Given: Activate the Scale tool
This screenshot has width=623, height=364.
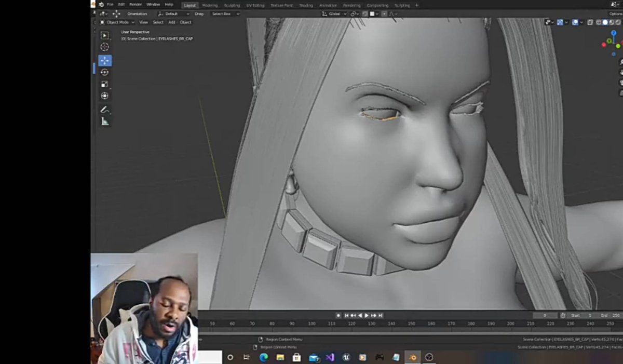Looking at the screenshot, I should tap(105, 84).
